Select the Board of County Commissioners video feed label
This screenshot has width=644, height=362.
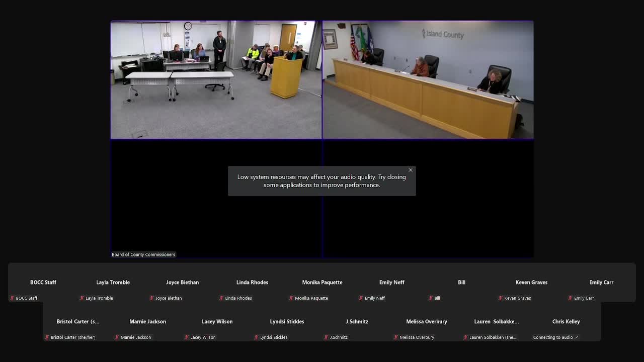(143, 254)
